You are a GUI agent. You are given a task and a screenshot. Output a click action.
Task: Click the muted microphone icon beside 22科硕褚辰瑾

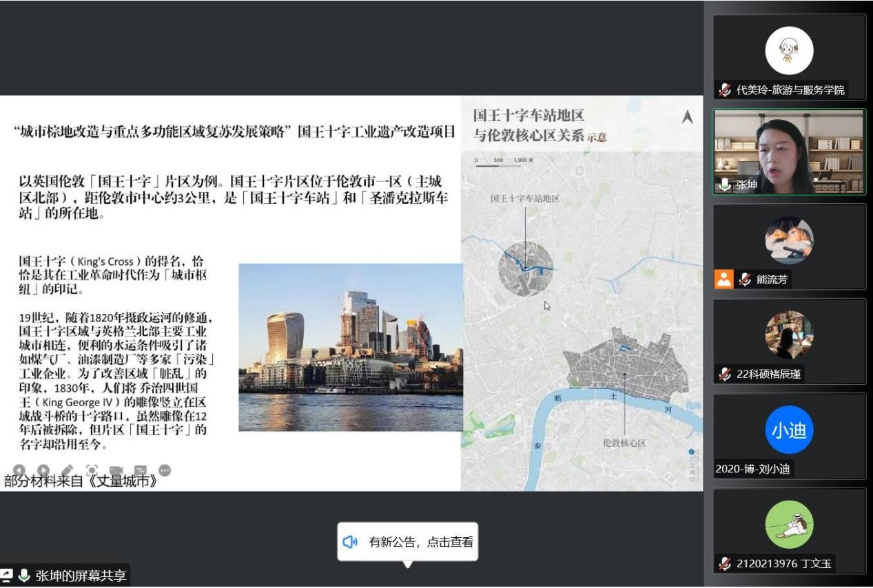pos(725,374)
